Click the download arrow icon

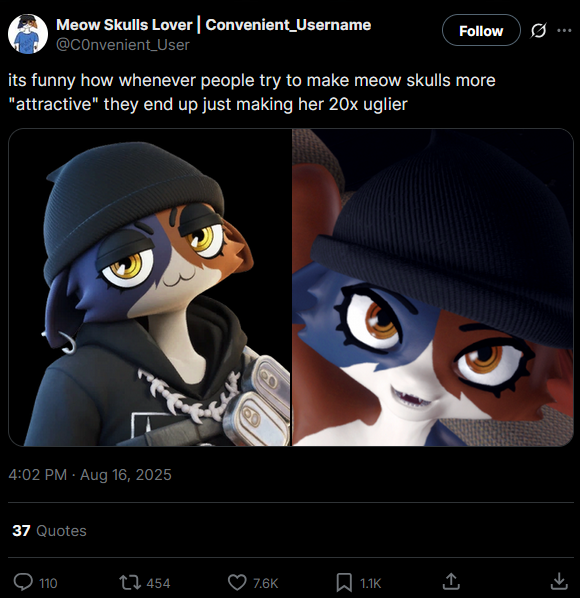coord(559,581)
